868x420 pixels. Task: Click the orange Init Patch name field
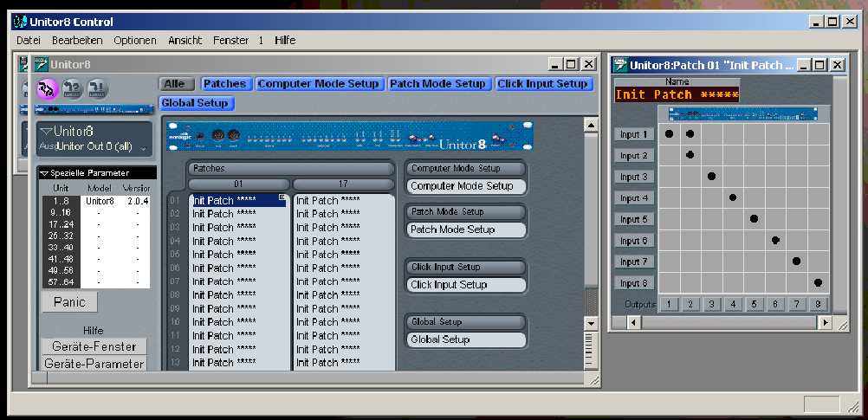pyautogui.click(x=677, y=94)
